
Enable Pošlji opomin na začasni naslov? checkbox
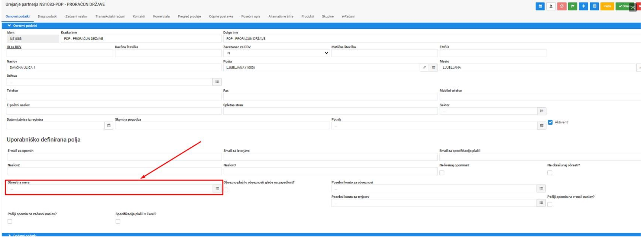coord(10,222)
